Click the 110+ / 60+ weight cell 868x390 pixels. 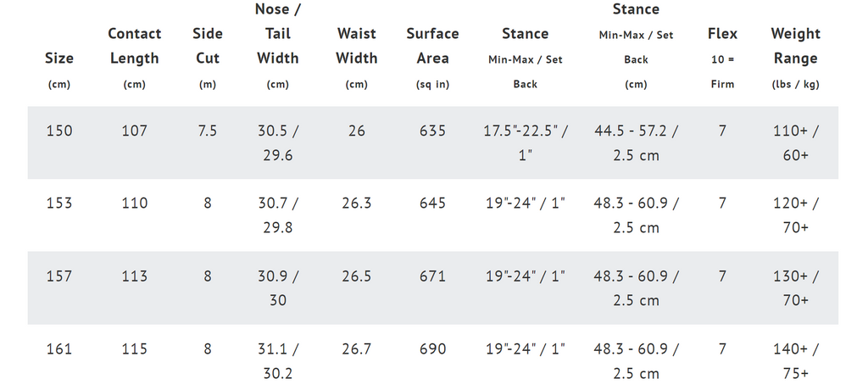[795, 143]
